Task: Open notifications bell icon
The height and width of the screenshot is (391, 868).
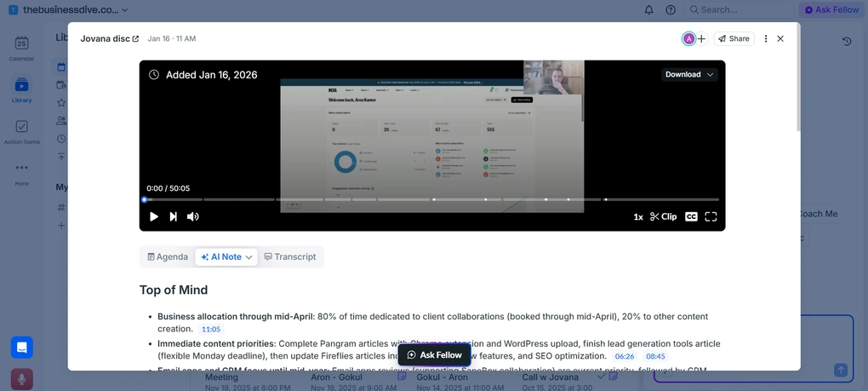Action: (649, 10)
